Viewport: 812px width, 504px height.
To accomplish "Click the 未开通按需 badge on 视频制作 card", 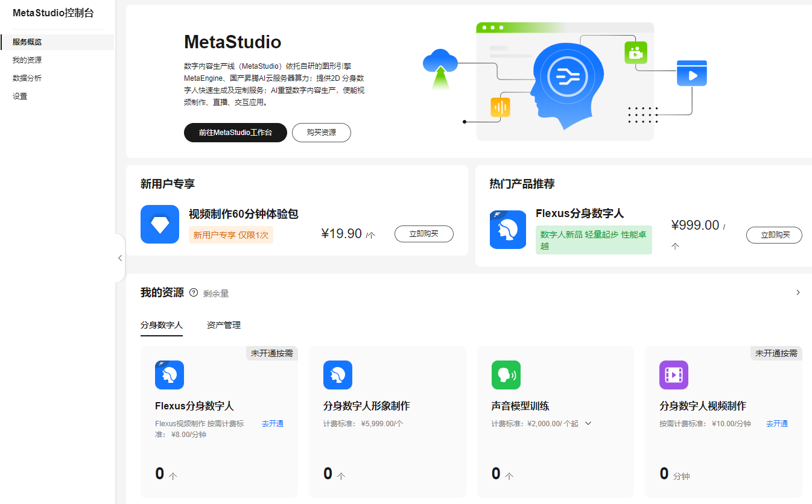I will coord(776,353).
